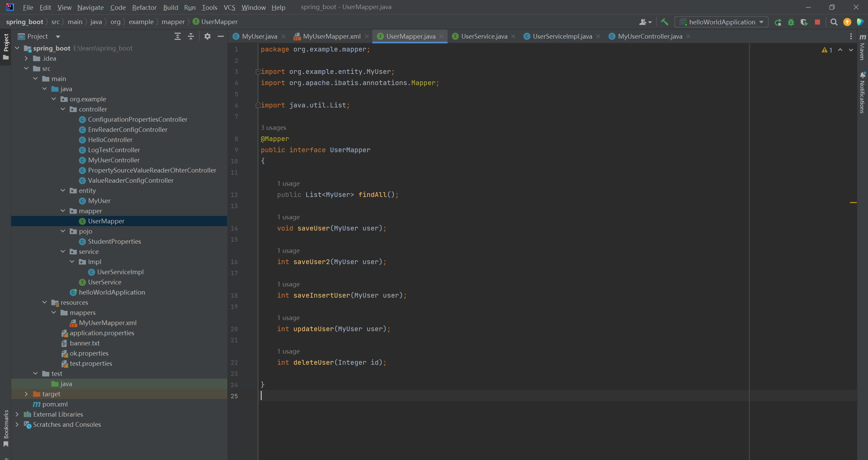Image resolution: width=868 pixels, height=460 pixels.
Task: Click the Collapse All icon in Project panel
Action: (191, 36)
